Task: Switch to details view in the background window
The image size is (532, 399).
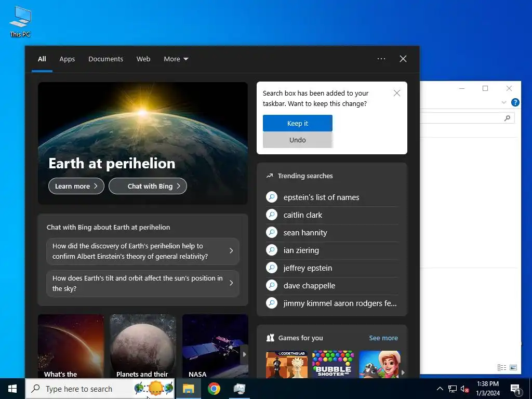Action: point(502,367)
